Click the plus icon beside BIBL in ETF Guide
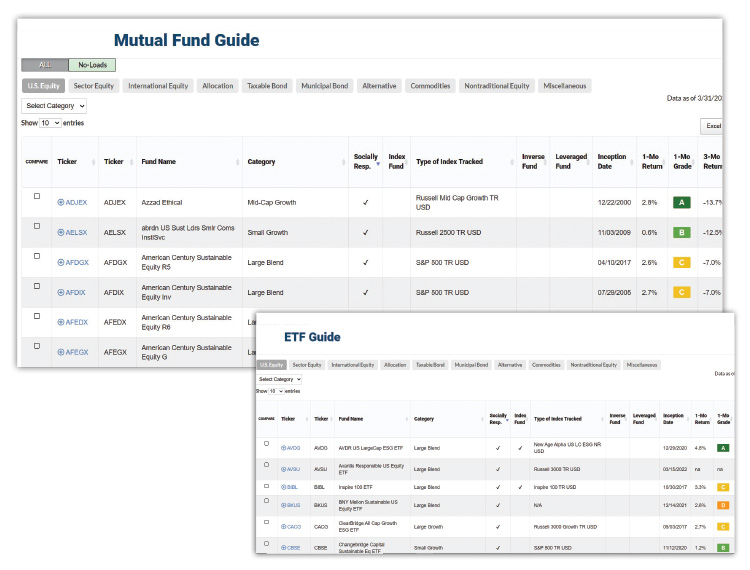The image size is (750, 570). point(284,487)
